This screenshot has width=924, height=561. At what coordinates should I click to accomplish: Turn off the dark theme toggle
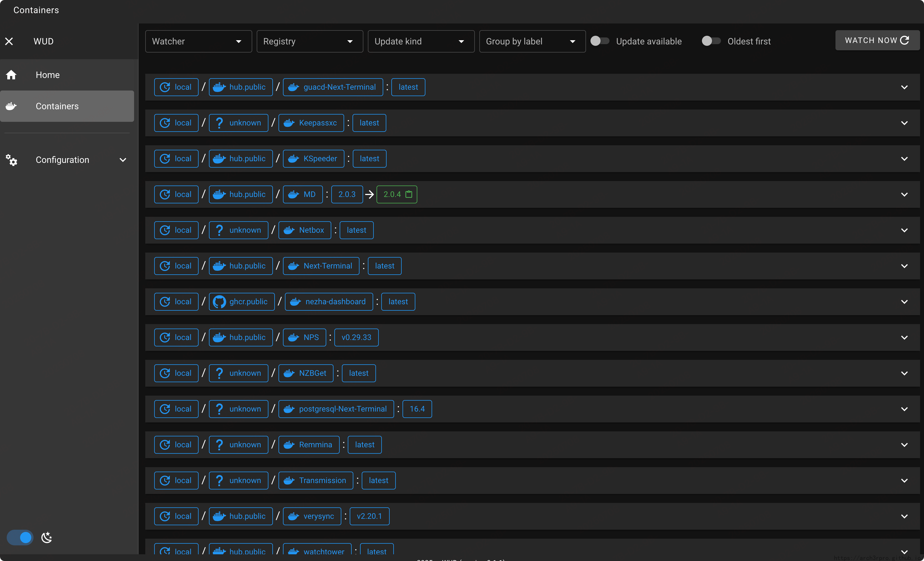click(20, 537)
